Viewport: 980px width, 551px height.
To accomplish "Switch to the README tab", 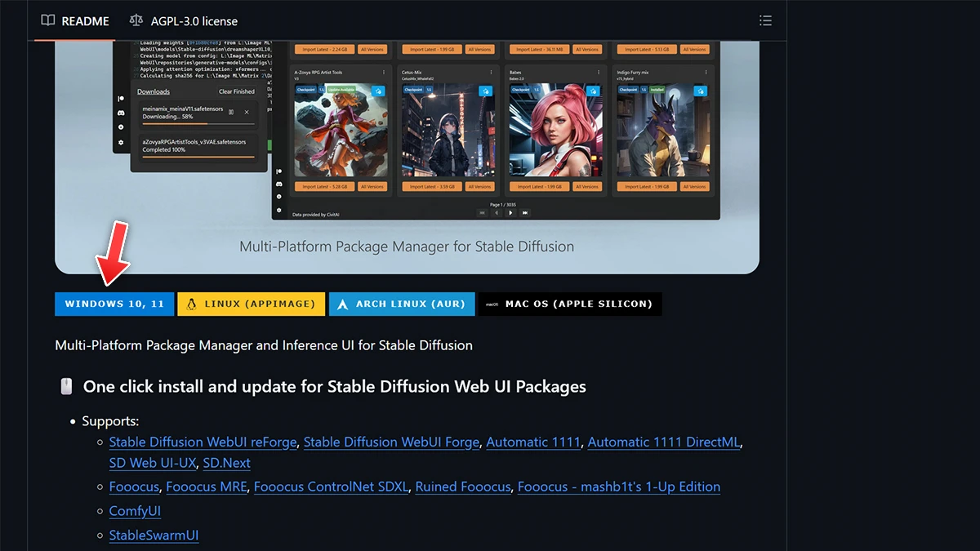I will [75, 20].
